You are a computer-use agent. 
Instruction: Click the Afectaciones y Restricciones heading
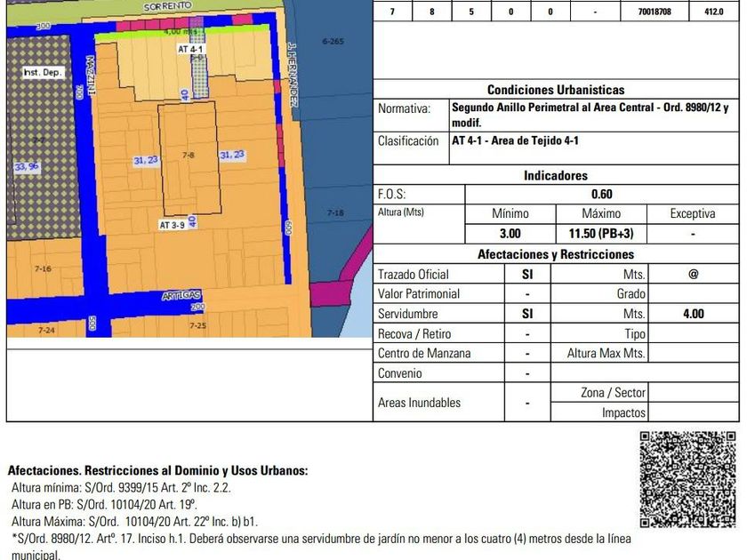[556, 254]
